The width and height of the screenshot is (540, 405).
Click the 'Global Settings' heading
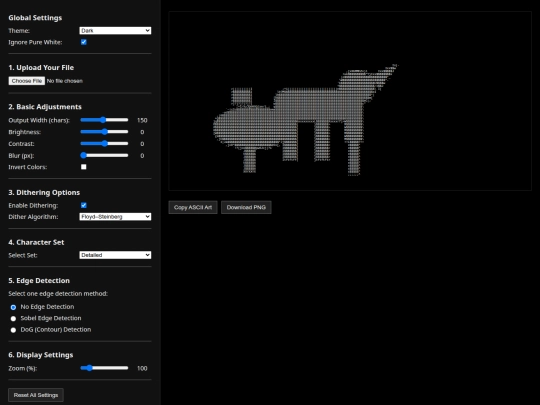click(x=35, y=18)
